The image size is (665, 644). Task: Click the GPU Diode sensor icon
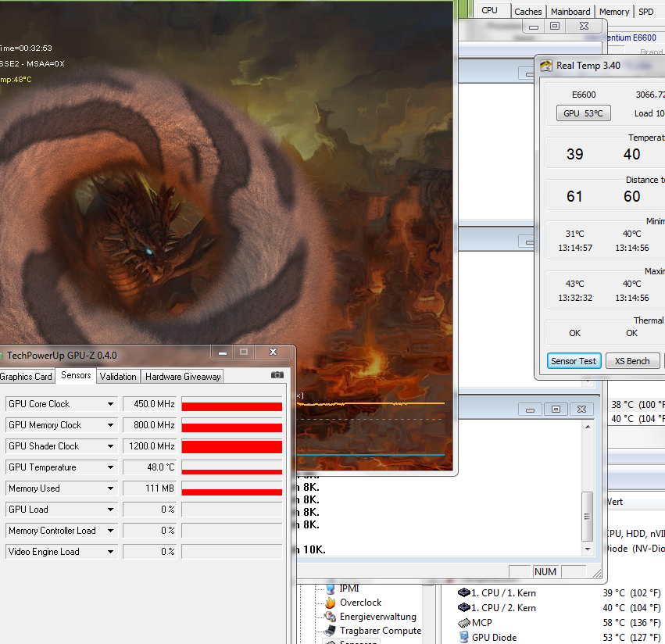(463, 637)
